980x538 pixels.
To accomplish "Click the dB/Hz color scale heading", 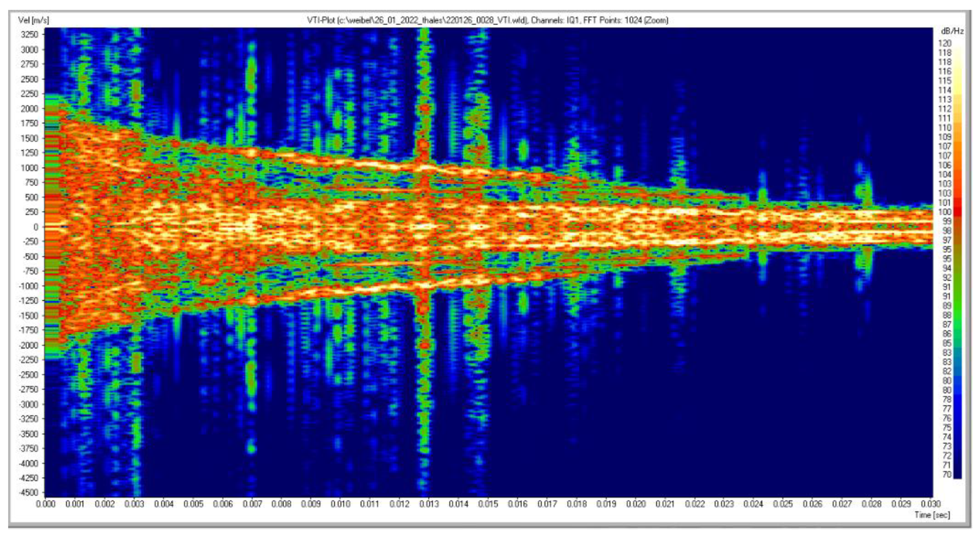I will pos(952,31).
